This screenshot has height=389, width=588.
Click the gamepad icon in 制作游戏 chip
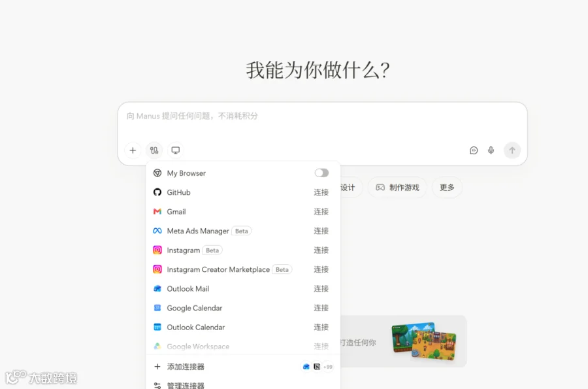tap(380, 187)
